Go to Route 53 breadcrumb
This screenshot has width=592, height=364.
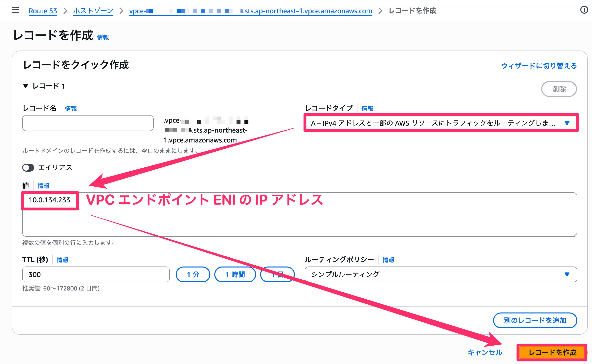(43, 11)
